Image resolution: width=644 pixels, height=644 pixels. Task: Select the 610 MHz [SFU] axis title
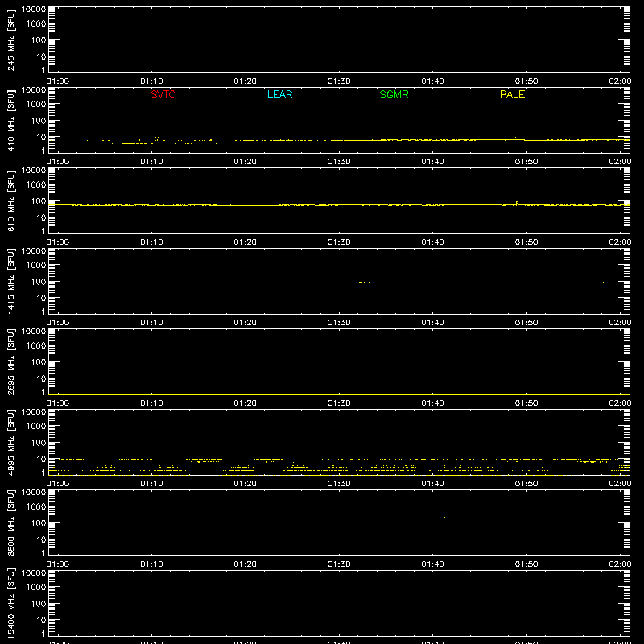[x=10, y=201]
